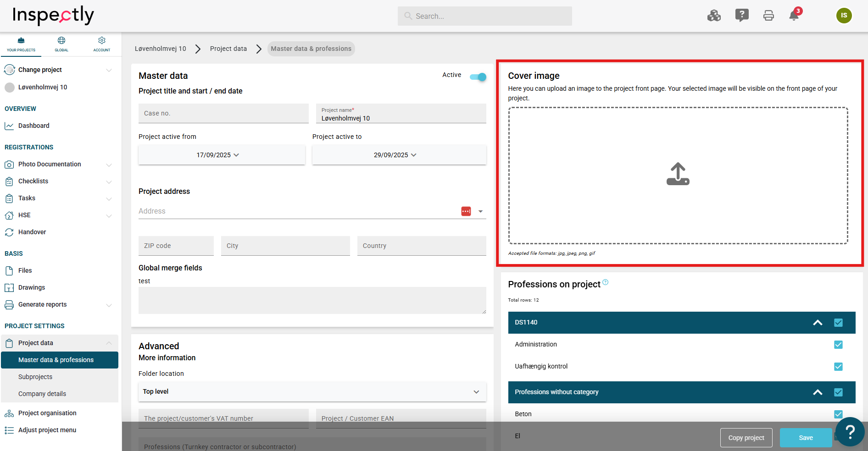Click the upload icon in the cover image area

[678, 174]
